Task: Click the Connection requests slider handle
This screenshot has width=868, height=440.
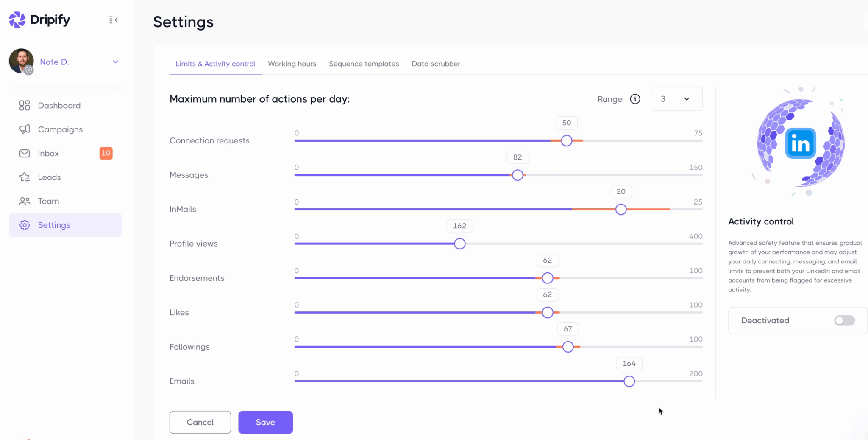Action: [x=567, y=141]
